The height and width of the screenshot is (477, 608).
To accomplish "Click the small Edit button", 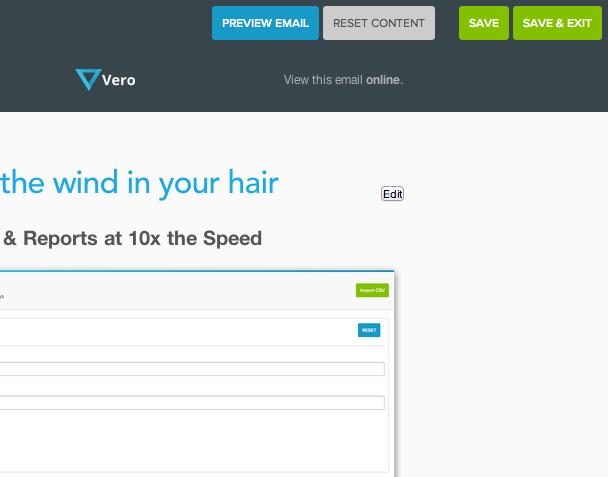I will 392,194.
